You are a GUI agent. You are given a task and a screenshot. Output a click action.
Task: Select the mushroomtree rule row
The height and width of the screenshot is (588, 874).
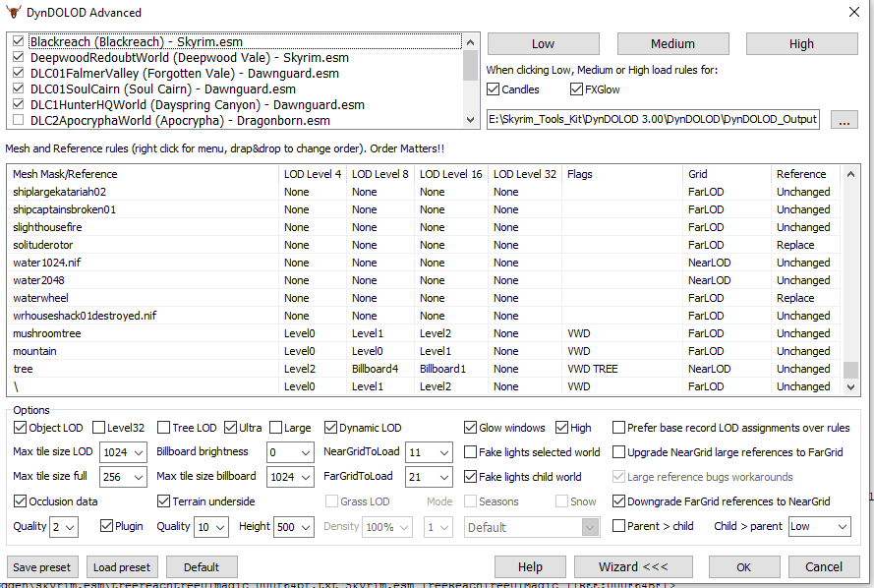(x=424, y=333)
